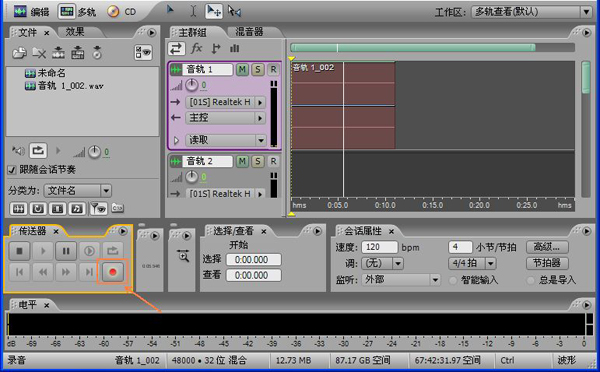Solo 音轨 2 with S button

[258, 161]
